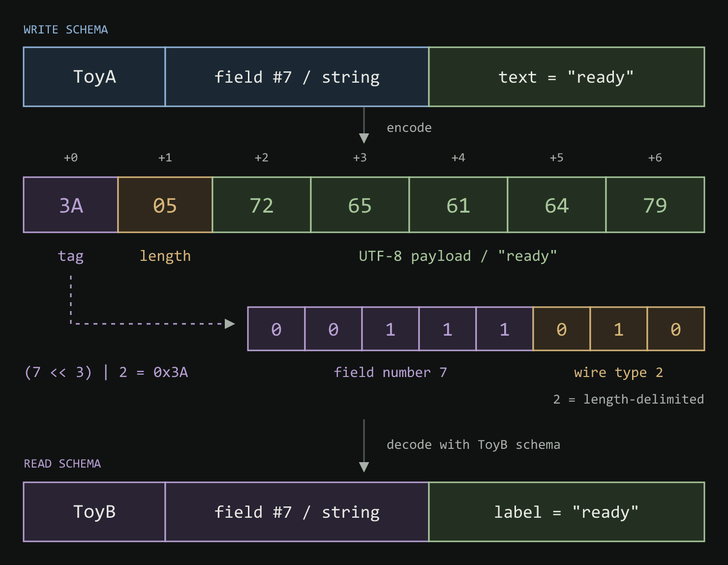The image size is (728, 565).
Task: Click the payload byte 64
Action: coord(557,205)
